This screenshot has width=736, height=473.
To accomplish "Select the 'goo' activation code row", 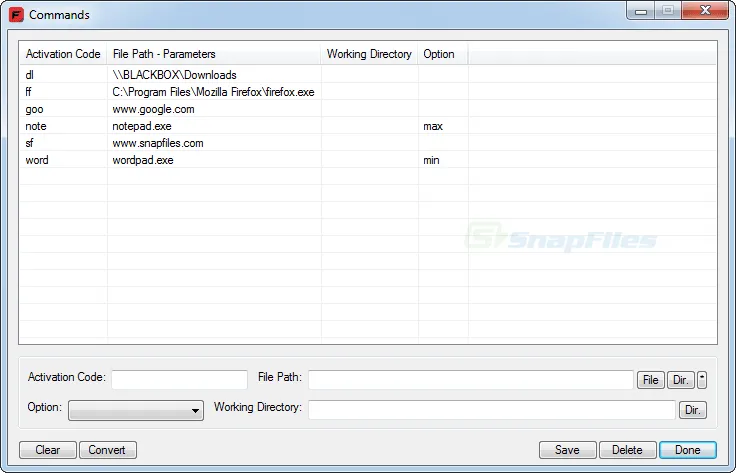I will click(34, 109).
